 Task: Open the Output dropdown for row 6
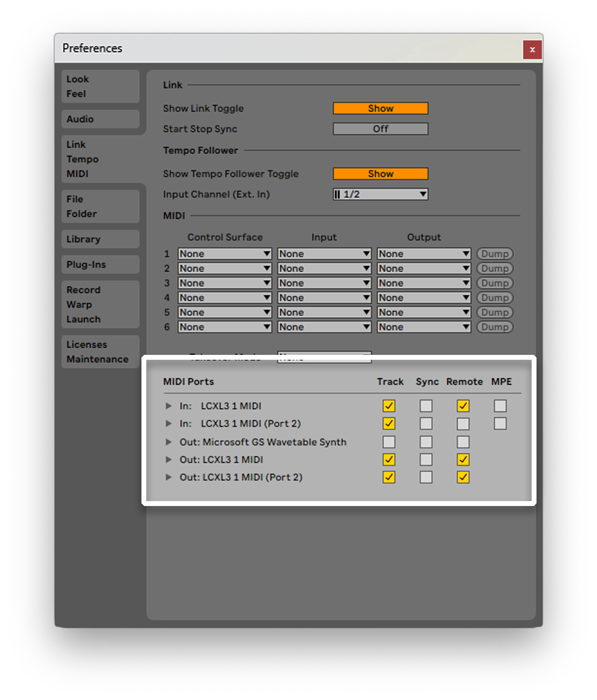tap(424, 327)
